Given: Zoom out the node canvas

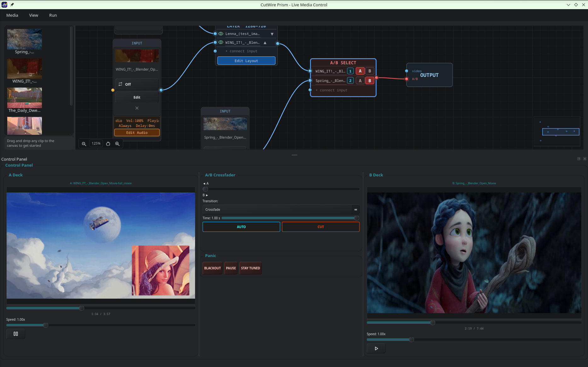Looking at the screenshot, I should (x=84, y=144).
